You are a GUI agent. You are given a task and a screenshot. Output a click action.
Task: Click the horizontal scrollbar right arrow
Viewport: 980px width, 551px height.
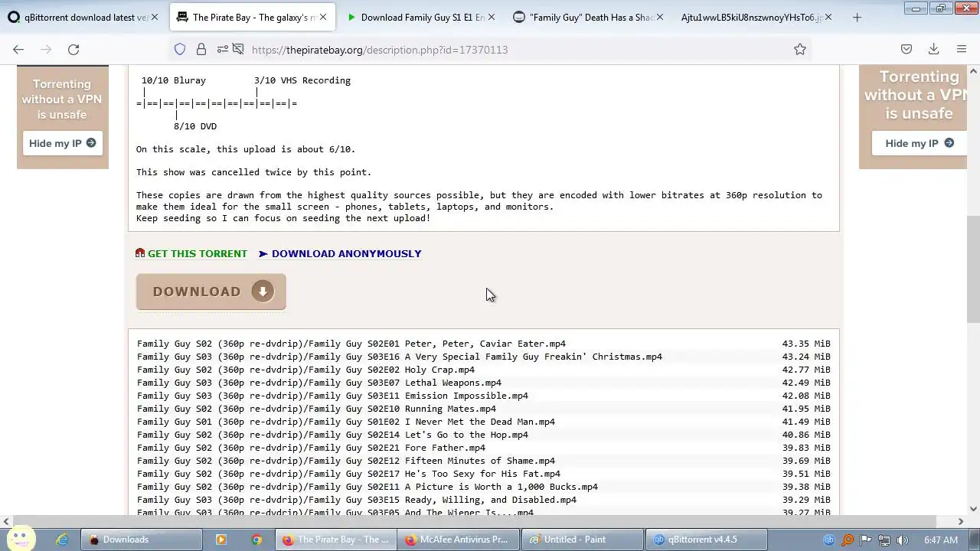961,521
